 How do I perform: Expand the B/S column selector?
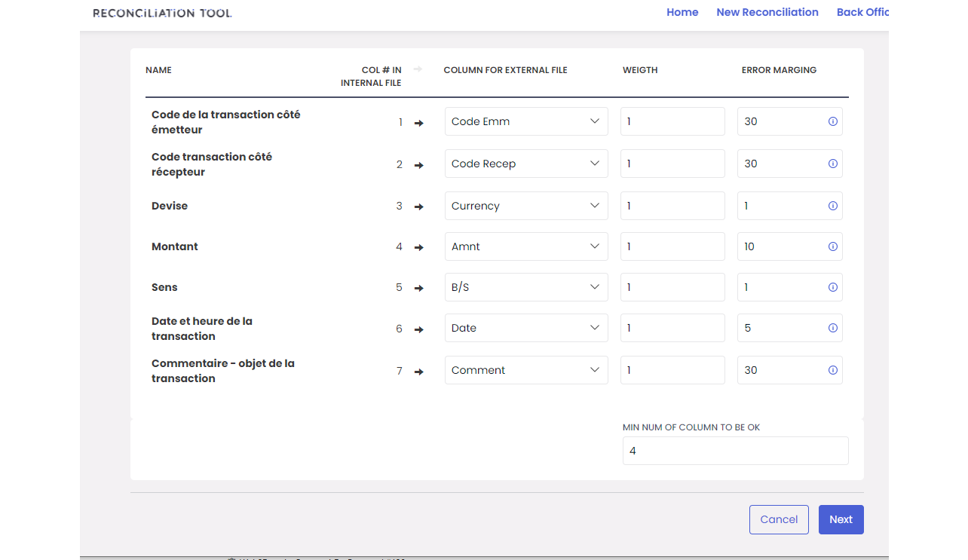tap(525, 287)
